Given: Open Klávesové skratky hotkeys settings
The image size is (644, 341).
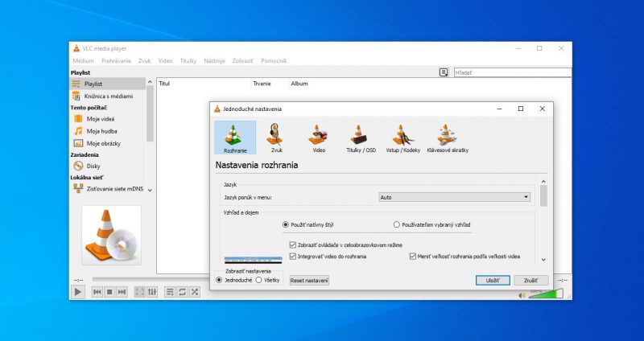Looking at the screenshot, I should pyautogui.click(x=448, y=138).
